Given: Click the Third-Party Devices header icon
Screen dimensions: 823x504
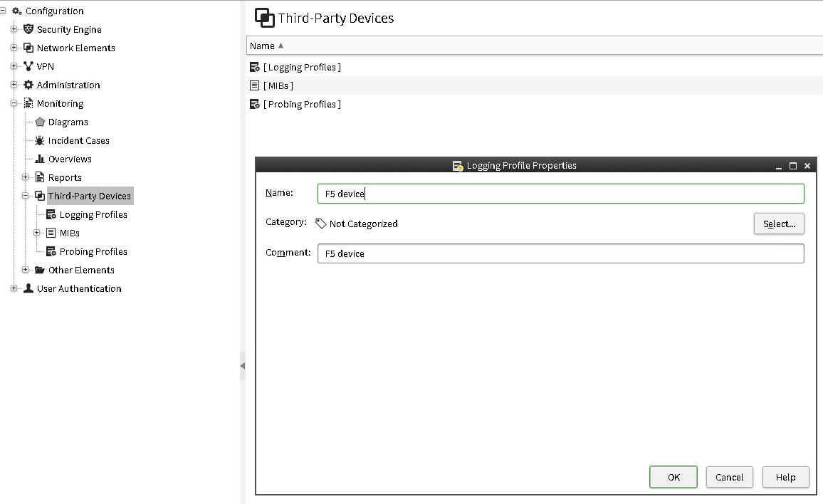Looking at the screenshot, I should tap(266, 17).
